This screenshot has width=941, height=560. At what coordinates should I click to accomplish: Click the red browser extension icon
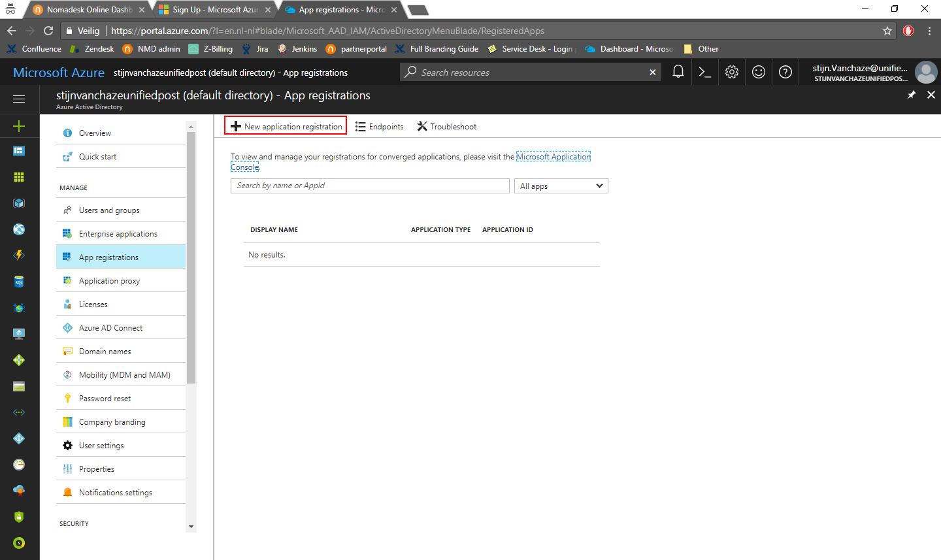click(908, 31)
